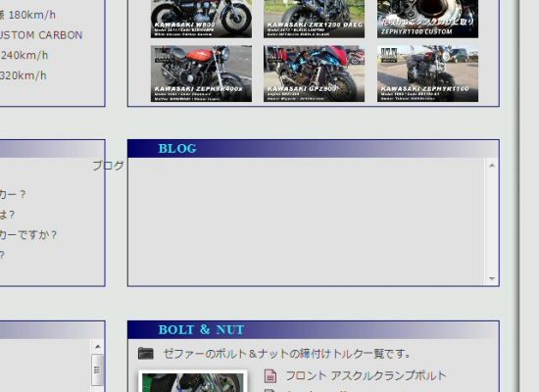The height and width of the screenshot is (392, 539).
Task: Open the Kawasaki GPZ900 thumbnail
Action: [315, 73]
